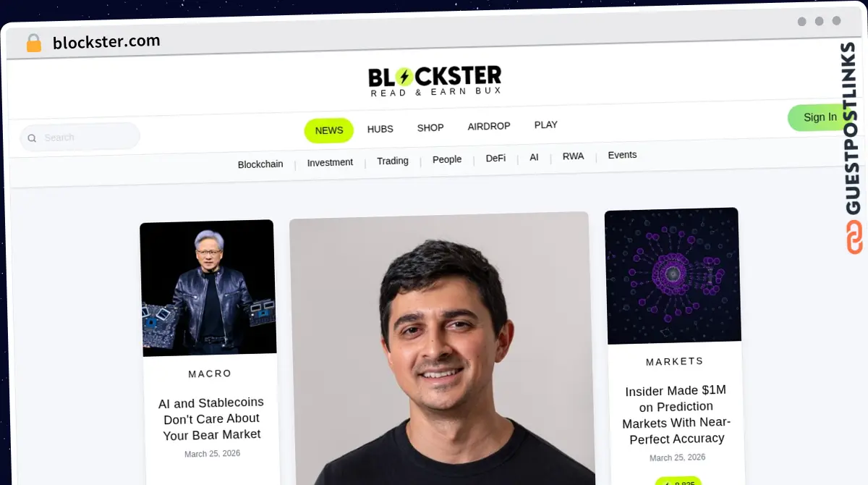Go to the SHOP section

coord(430,127)
